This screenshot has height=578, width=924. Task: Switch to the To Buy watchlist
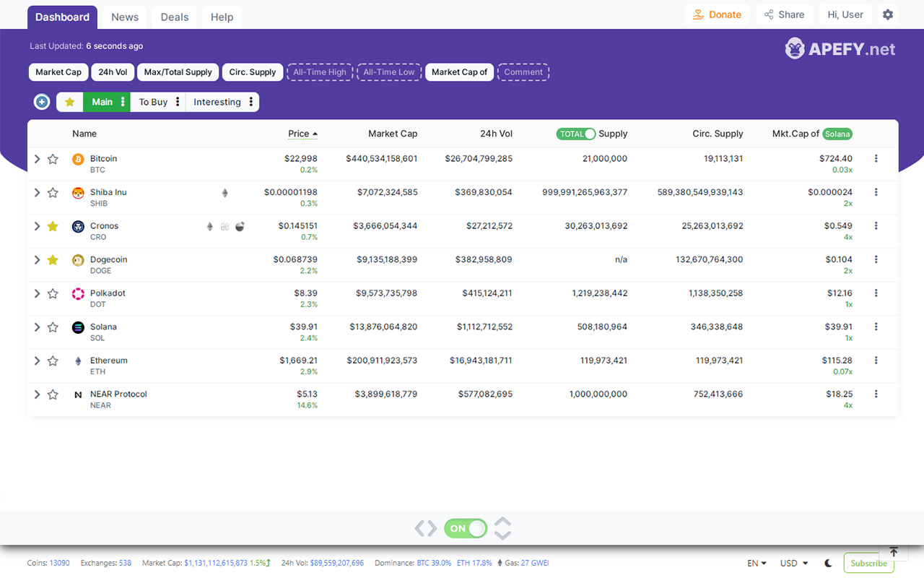point(153,102)
